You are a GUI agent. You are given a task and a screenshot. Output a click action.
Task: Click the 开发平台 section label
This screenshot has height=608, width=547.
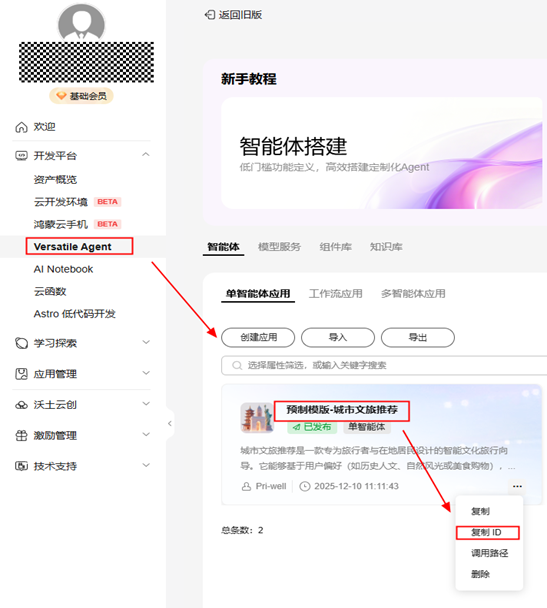[55, 155]
